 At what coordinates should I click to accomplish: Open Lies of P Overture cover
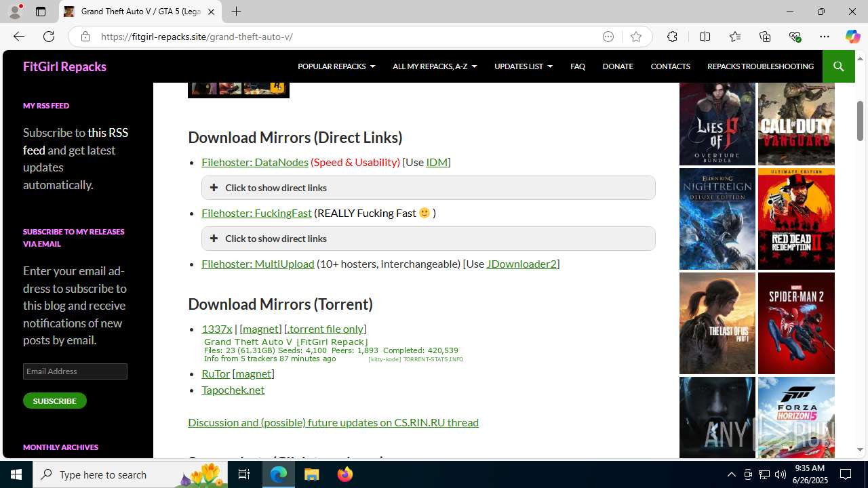tap(717, 124)
